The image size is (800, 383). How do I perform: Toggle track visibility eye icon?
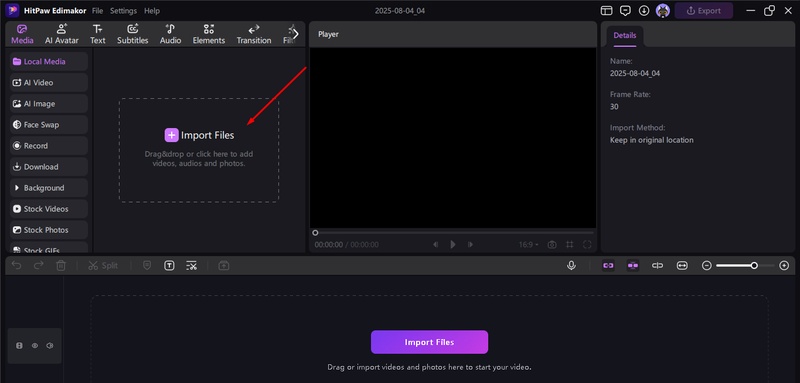(35, 346)
